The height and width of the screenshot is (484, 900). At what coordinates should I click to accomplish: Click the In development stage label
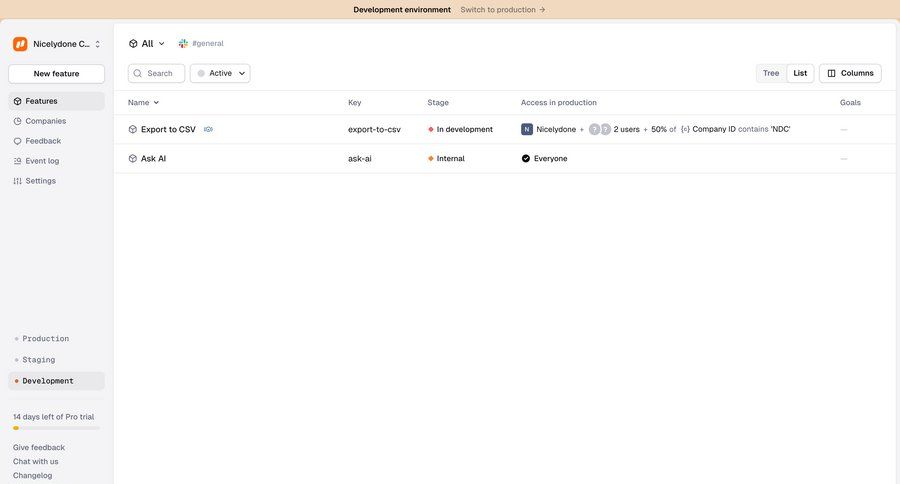point(464,130)
